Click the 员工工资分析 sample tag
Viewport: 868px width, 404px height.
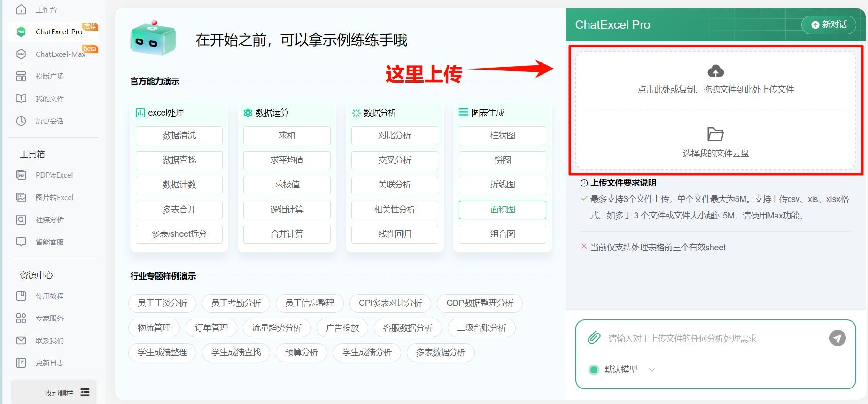point(162,303)
